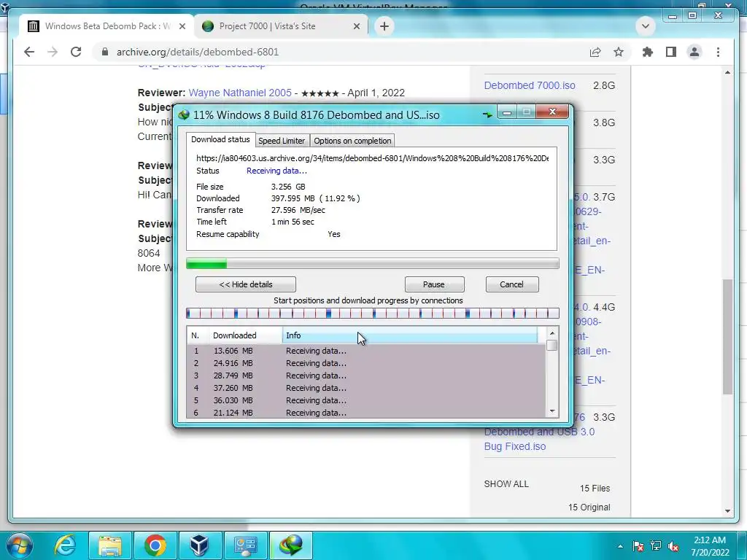Click the green arrow icon in IDM title bar
The width and height of the screenshot is (747, 560).
(x=487, y=114)
